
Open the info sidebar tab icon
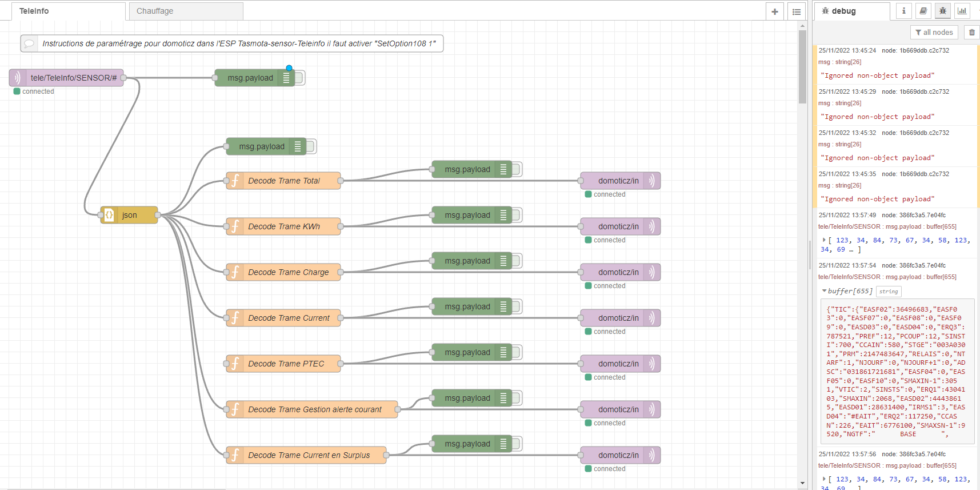pyautogui.click(x=903, y=11)
